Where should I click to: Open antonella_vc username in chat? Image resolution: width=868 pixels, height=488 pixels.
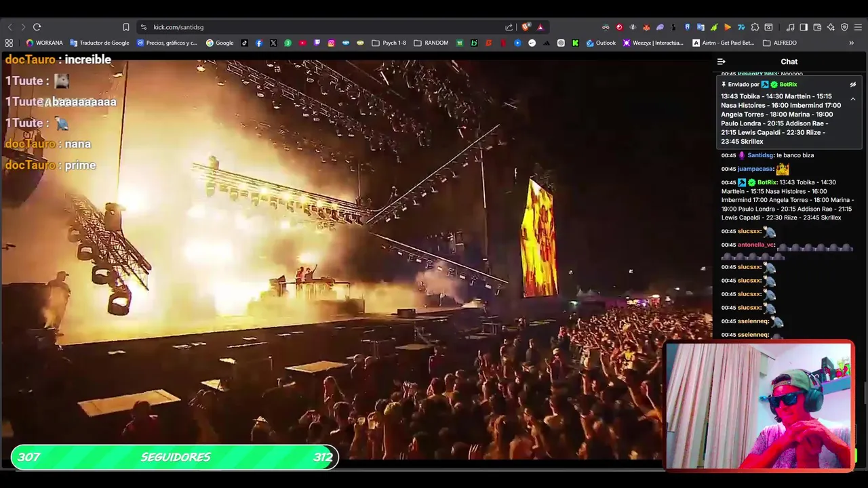click(x=756, y=245)
